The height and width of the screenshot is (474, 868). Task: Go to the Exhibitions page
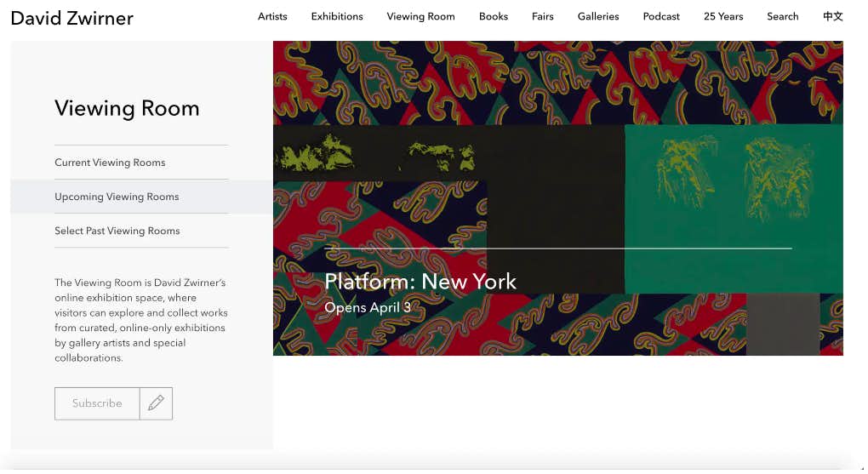tap(337, 16)
